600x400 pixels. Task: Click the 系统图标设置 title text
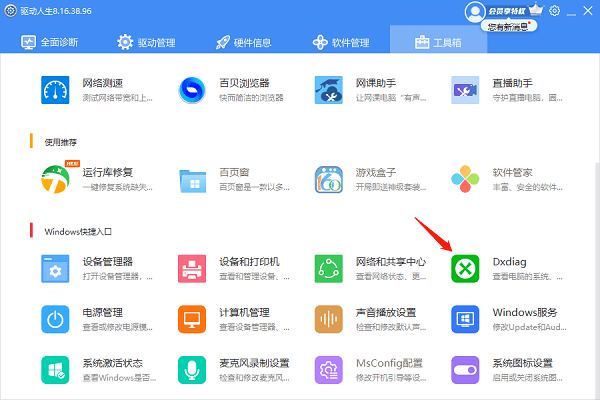pyautogui.click(x=522, y=363)
